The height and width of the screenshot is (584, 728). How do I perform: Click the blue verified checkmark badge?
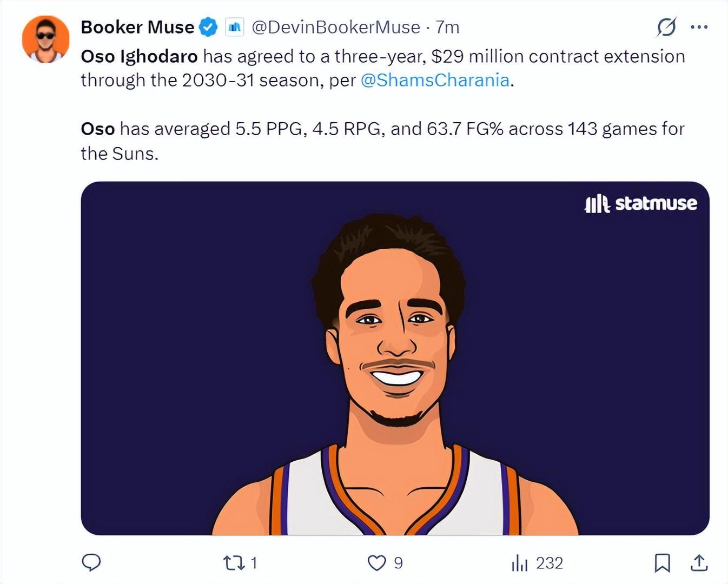208,27
